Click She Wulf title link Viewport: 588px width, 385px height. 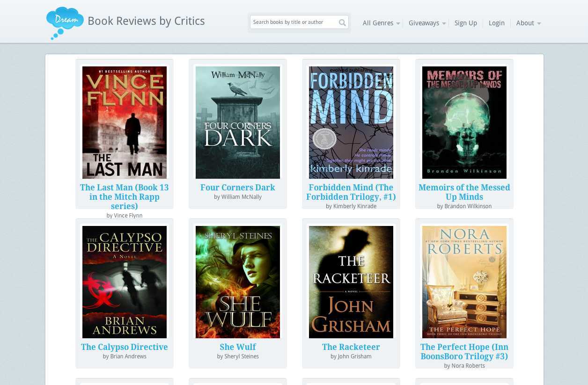[x=238, y=347]
